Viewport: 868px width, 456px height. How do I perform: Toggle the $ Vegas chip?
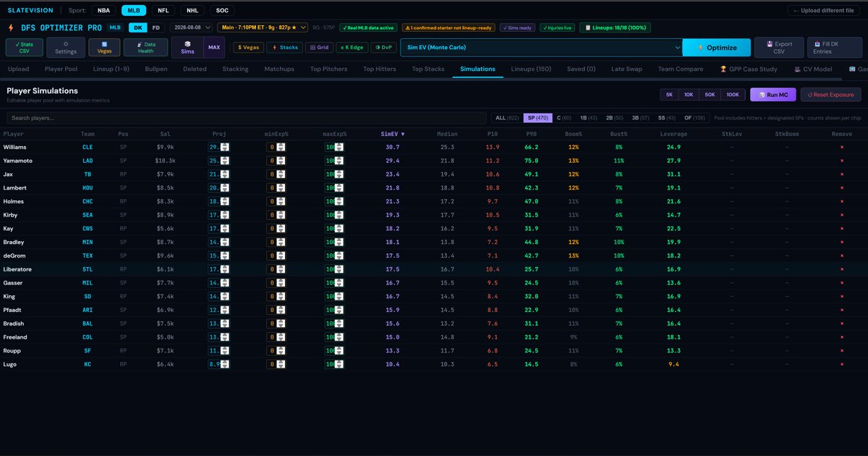(x=248, y=47)
